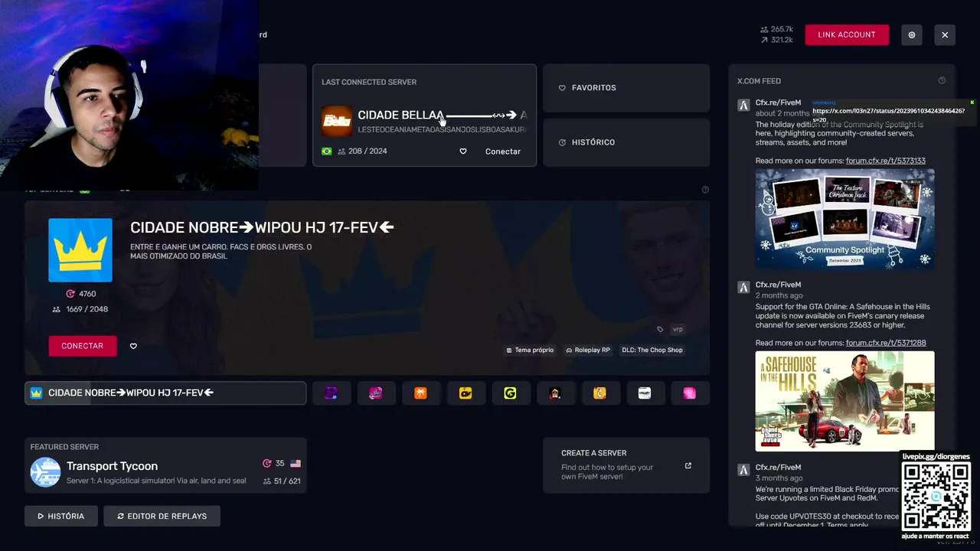This screenshot has height=551, width=980.
Task: Open CIDADE BELLA server logo
Action: (x=336, y=121)
